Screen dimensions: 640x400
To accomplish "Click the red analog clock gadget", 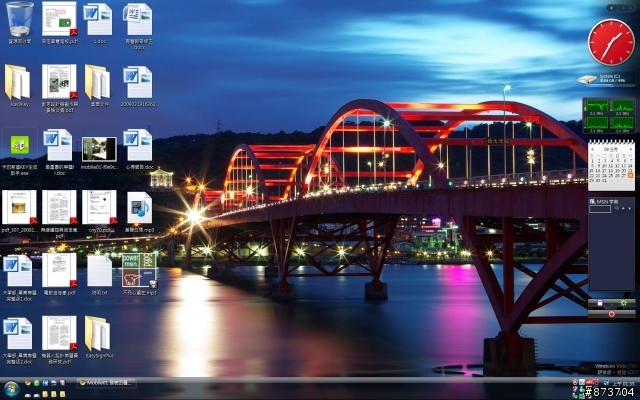I will [611, 42].
